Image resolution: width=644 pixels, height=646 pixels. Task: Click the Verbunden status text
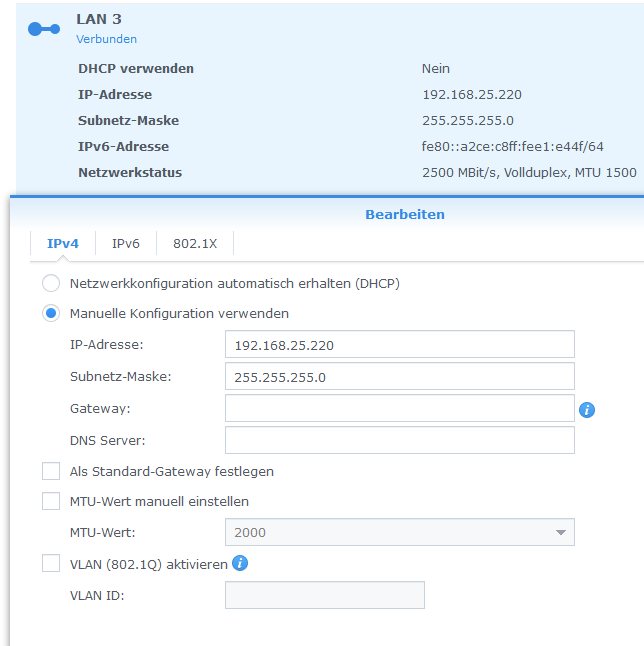click(x=106, y=39)
